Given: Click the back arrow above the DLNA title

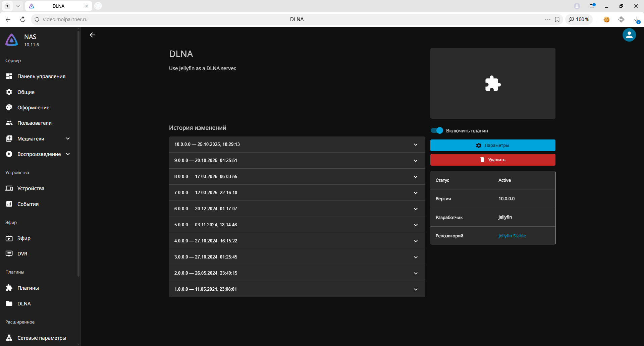Looking at the screenshot, I should click(x=92, y=35).
